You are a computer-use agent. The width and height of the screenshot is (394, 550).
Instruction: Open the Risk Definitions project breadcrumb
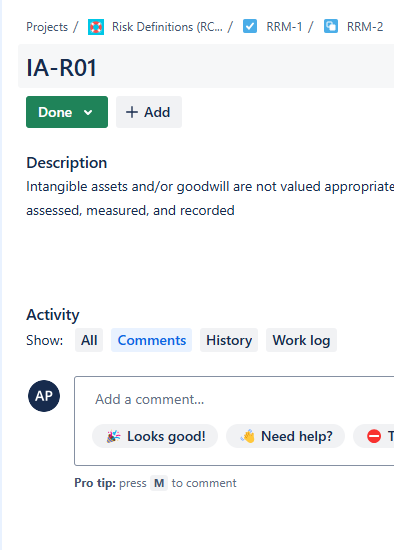[x=167, y=27]
